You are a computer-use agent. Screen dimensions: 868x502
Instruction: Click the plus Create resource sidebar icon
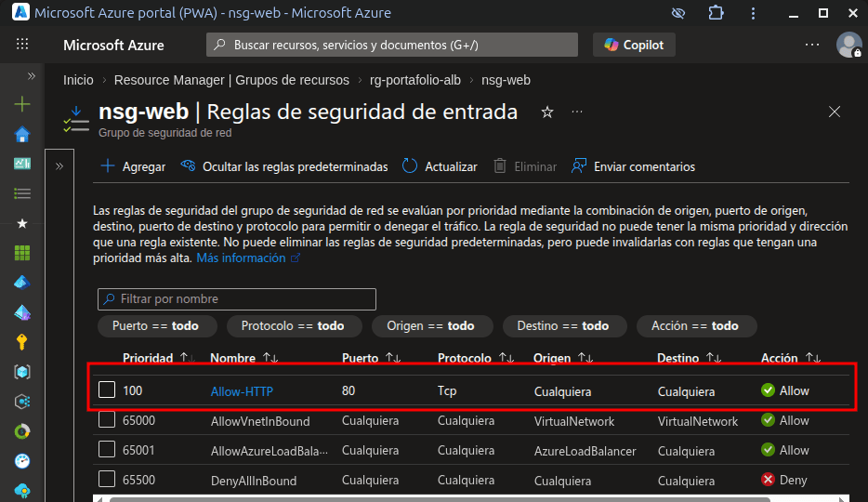click(22, 105)
